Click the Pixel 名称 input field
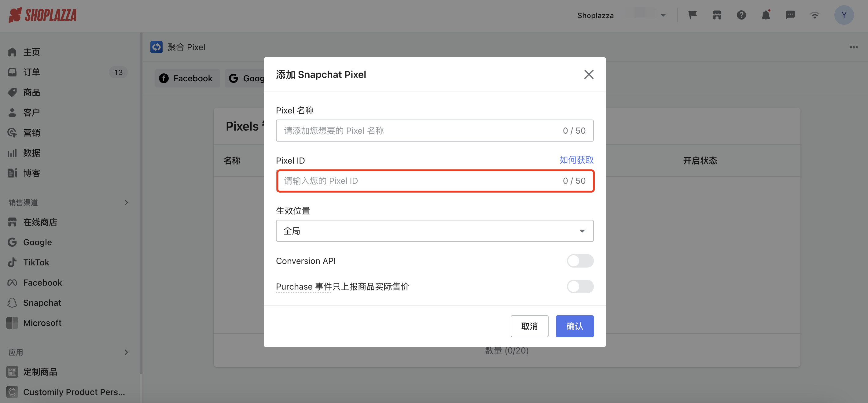The height and width of the screenshot is (403, 868). coord(435,131)
